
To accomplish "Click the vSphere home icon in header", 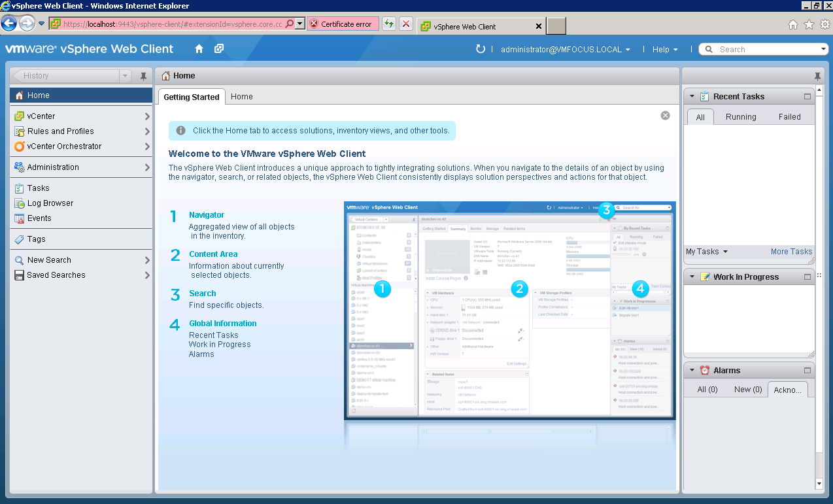I will pos(199,49).
